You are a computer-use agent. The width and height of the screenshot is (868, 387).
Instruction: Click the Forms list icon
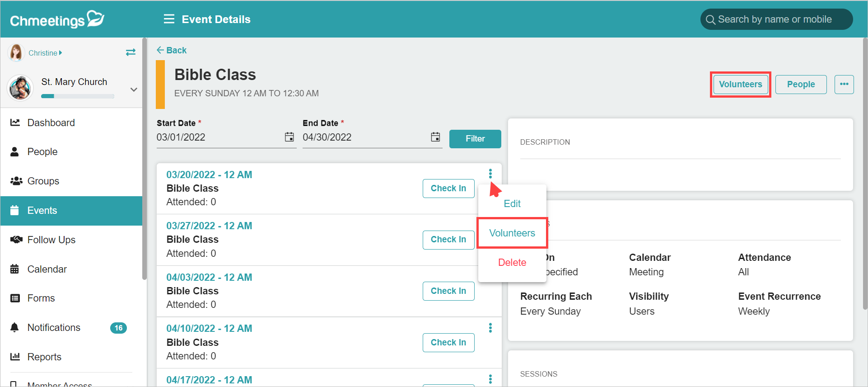click(15, 298)
